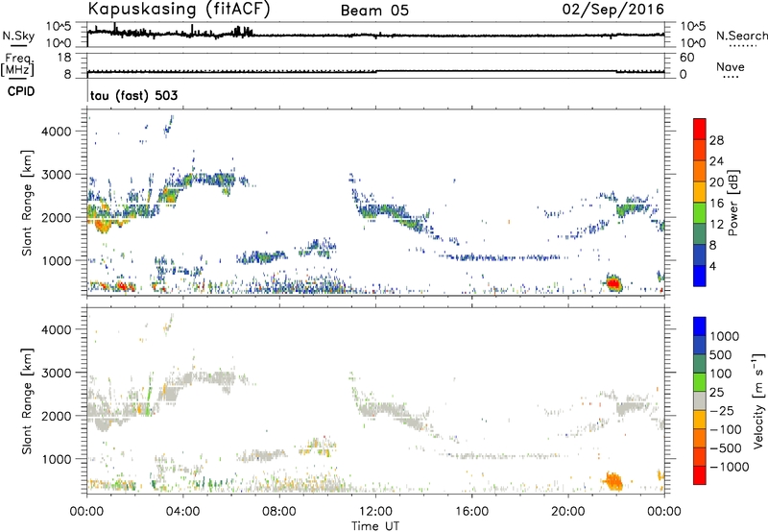Screen dimensions: 768x532
Task: Click the '16:00' time tick label
Action: tap(471, 512)
